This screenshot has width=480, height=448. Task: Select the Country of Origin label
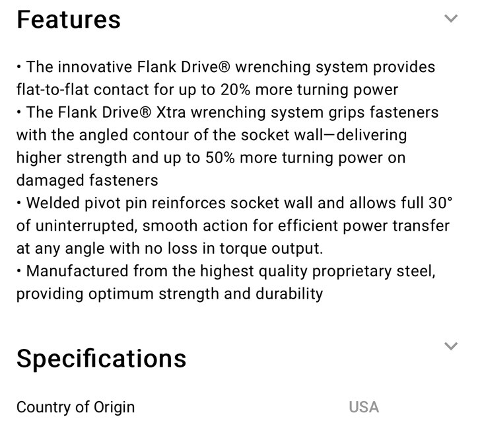pyautogui.click(x=76, y=408)
